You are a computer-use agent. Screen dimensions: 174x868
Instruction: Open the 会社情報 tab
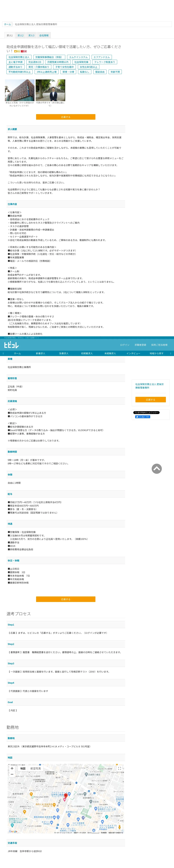coord(44,35)
